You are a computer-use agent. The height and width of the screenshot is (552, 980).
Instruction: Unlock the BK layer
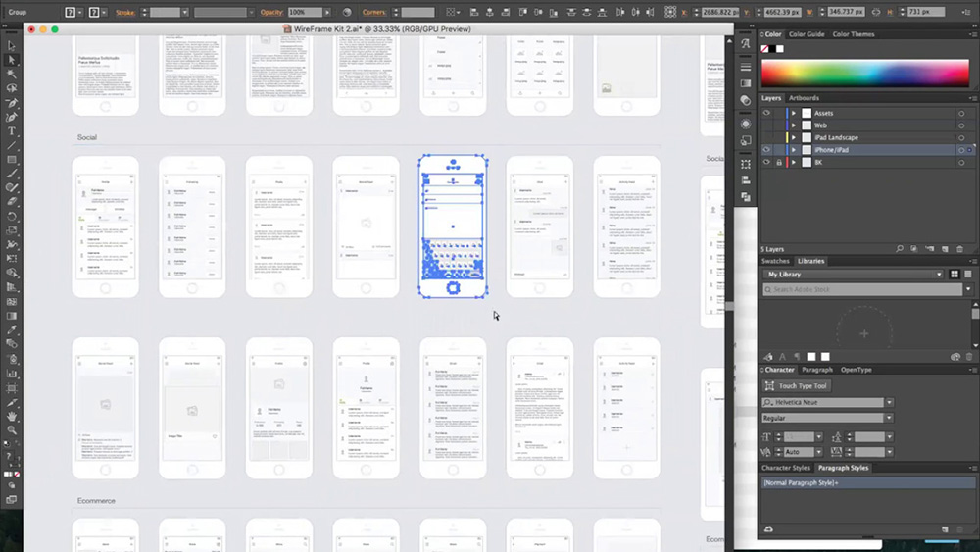click(779, 162)
